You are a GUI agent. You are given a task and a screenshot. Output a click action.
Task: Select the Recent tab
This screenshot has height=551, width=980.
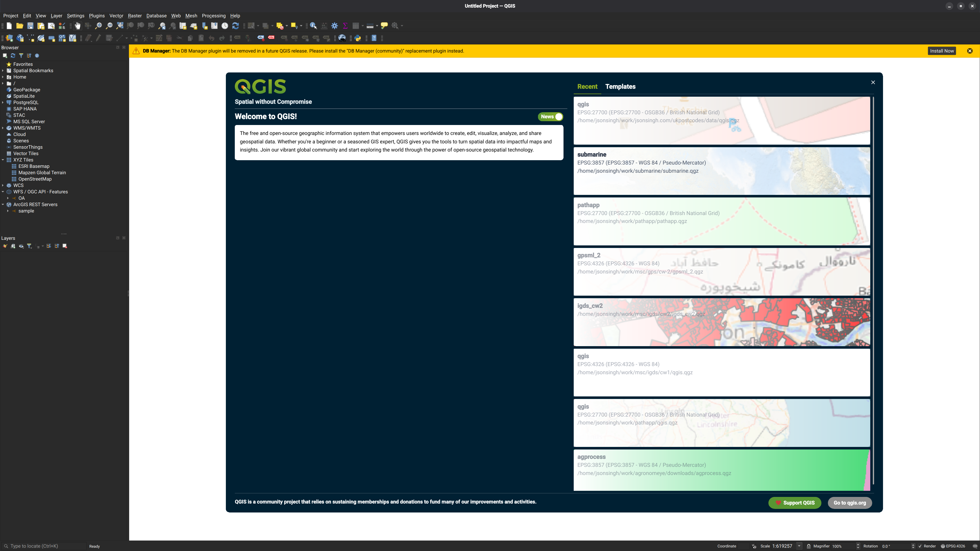587,87
